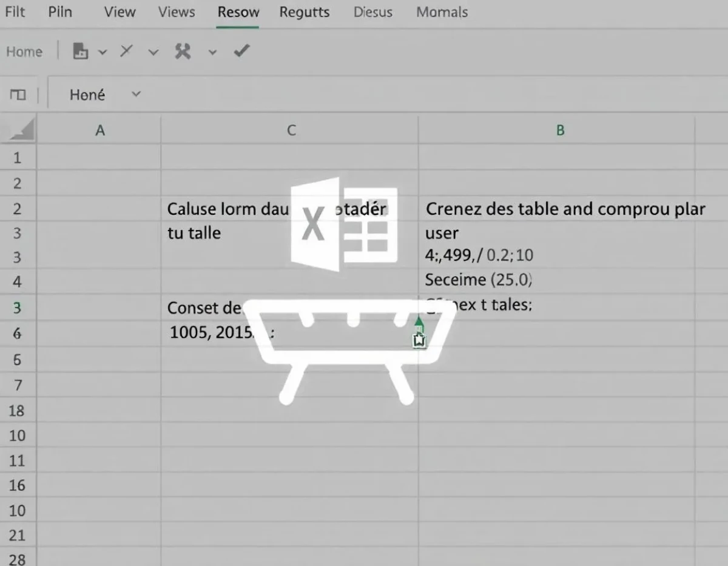This screenshot has width=728, height=566.
Task: Click the X cancel icon in toolbar
Action: tap(126, 51)
